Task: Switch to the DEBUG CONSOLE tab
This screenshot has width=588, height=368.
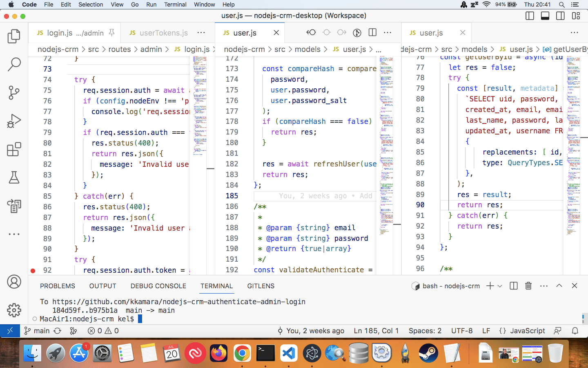Action: click(158, 286)
